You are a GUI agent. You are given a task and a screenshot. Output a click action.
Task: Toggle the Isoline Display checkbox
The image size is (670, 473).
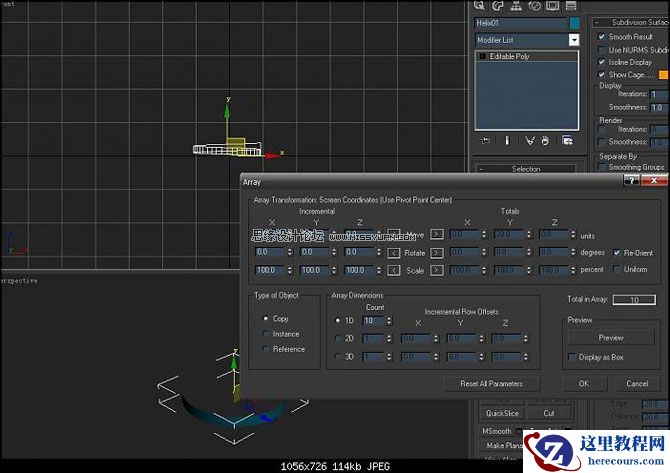(602, 62)
